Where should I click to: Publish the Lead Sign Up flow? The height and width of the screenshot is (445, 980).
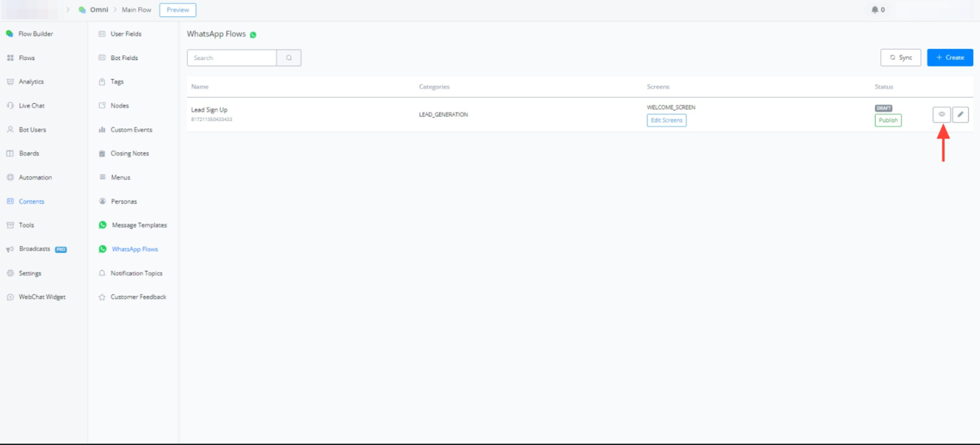click(888, 120)
